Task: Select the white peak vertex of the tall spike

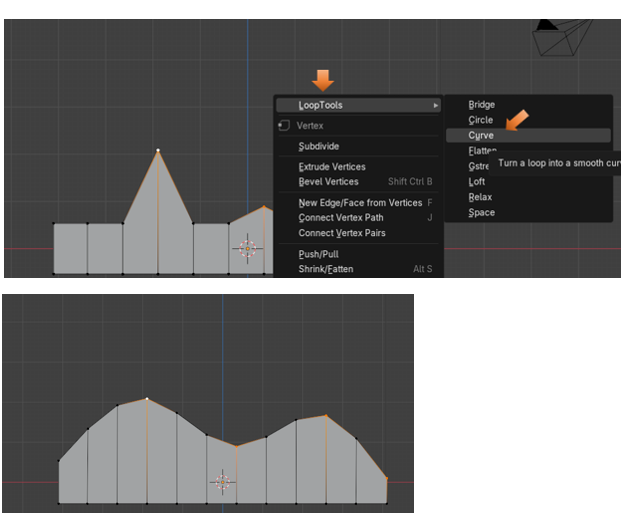Action: point(157,151)
